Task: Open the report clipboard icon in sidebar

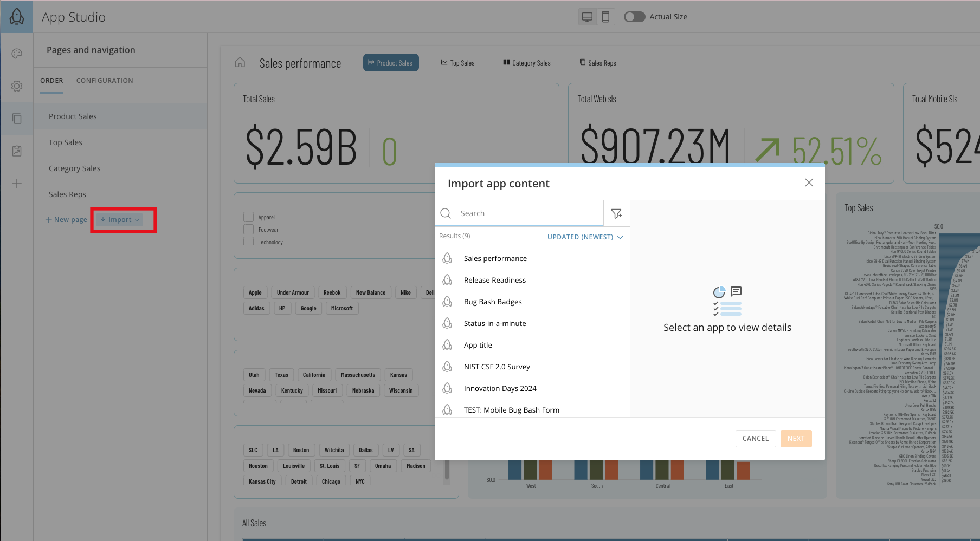Action: coord(17,151)
